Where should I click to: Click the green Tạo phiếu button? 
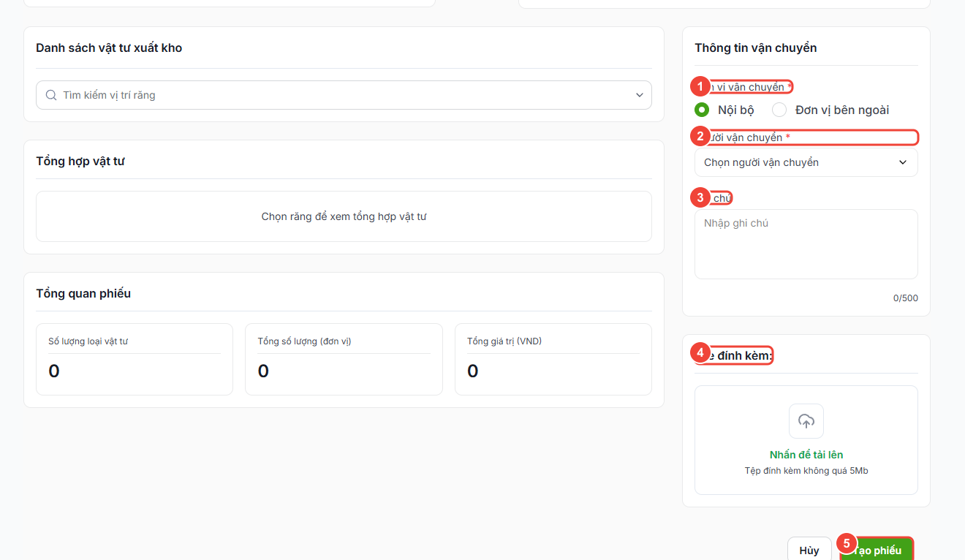tap(877, 550)
